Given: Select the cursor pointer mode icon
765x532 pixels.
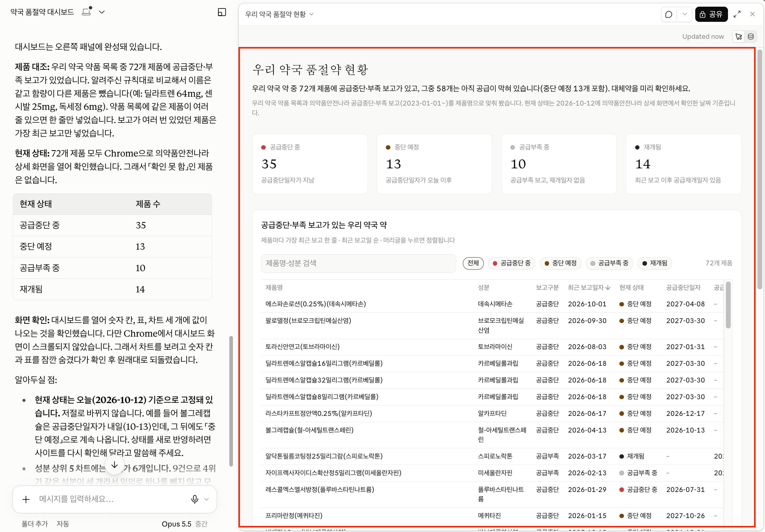Looking at the screenshot, I should pos(739,37).
